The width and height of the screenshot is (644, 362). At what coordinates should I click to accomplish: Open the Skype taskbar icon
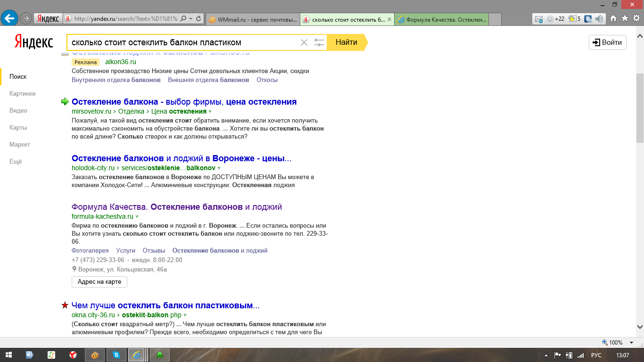pos(116,355)
